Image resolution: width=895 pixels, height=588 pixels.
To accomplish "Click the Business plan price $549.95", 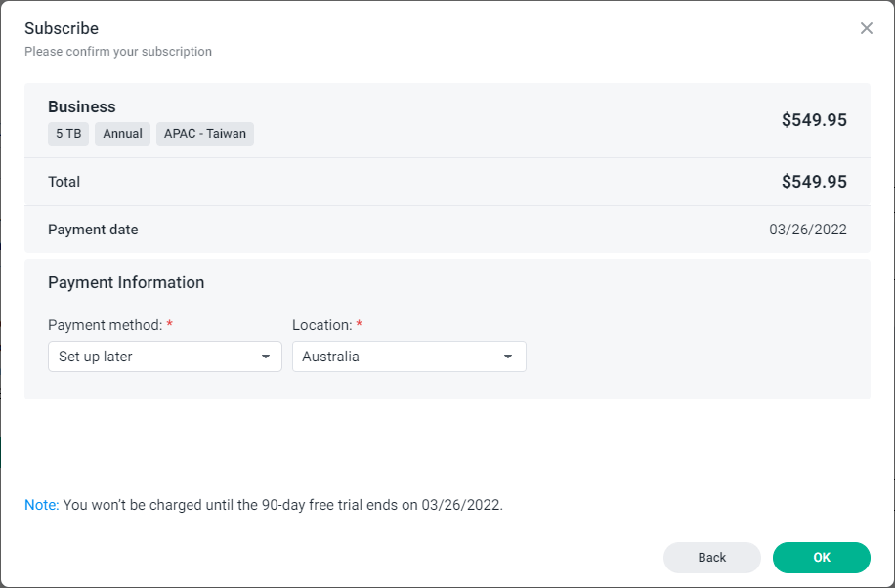I will click(x=813, y=120).
